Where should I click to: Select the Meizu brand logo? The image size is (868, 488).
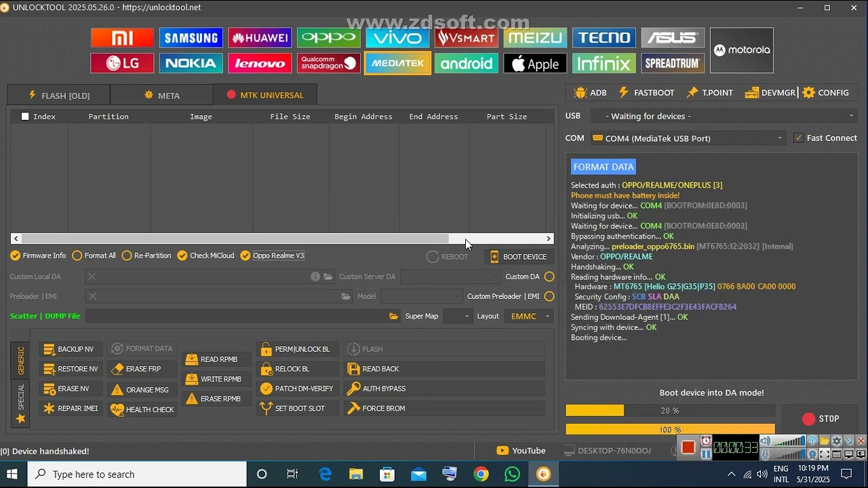[535, 38]
